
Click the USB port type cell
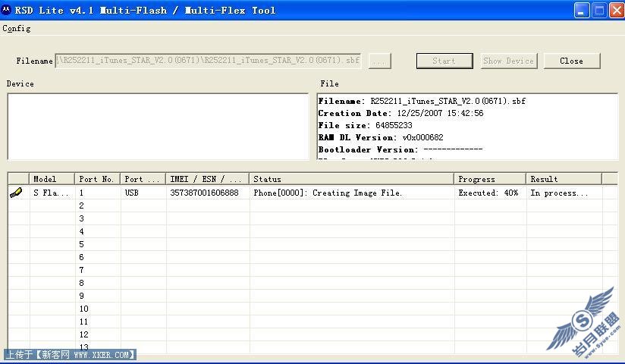143,193
